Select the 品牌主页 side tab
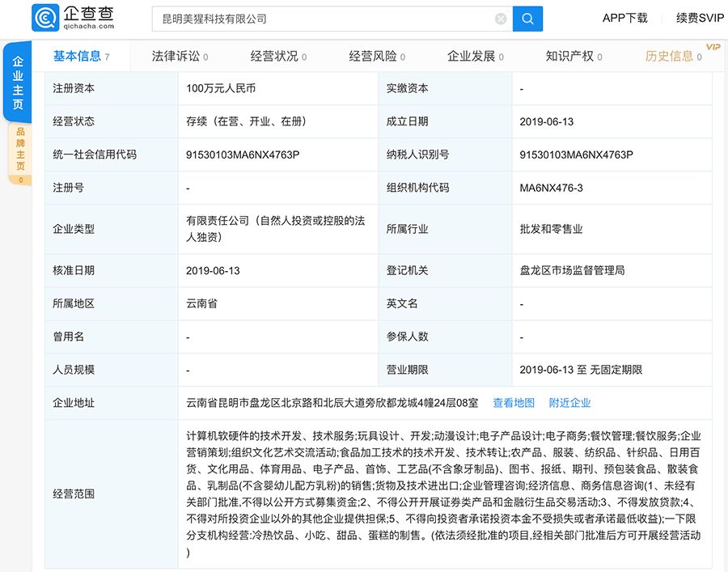The image size is (728, 572). click(20, 155)
